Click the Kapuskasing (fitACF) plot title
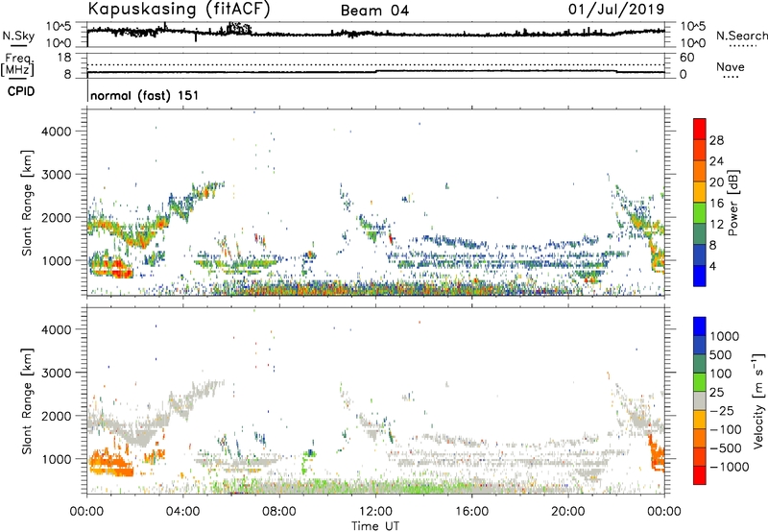Screen dimensions: 768x532 point(179,9)
